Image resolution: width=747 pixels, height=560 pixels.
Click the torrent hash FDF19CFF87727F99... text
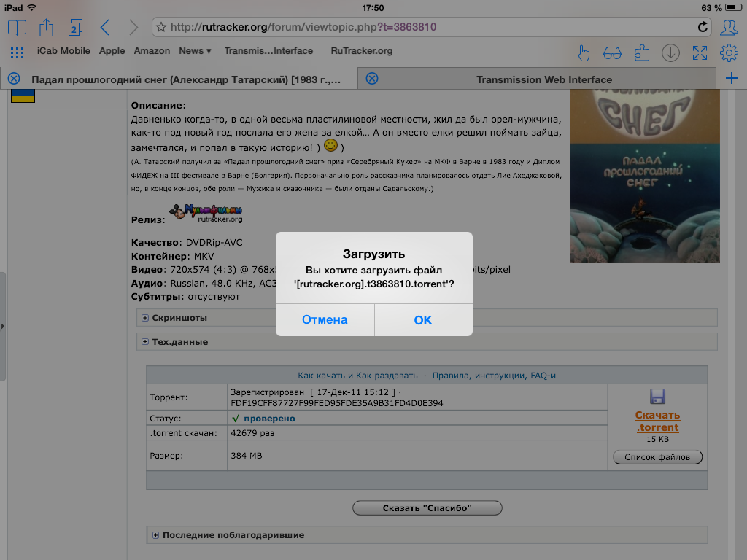[337, 403]
